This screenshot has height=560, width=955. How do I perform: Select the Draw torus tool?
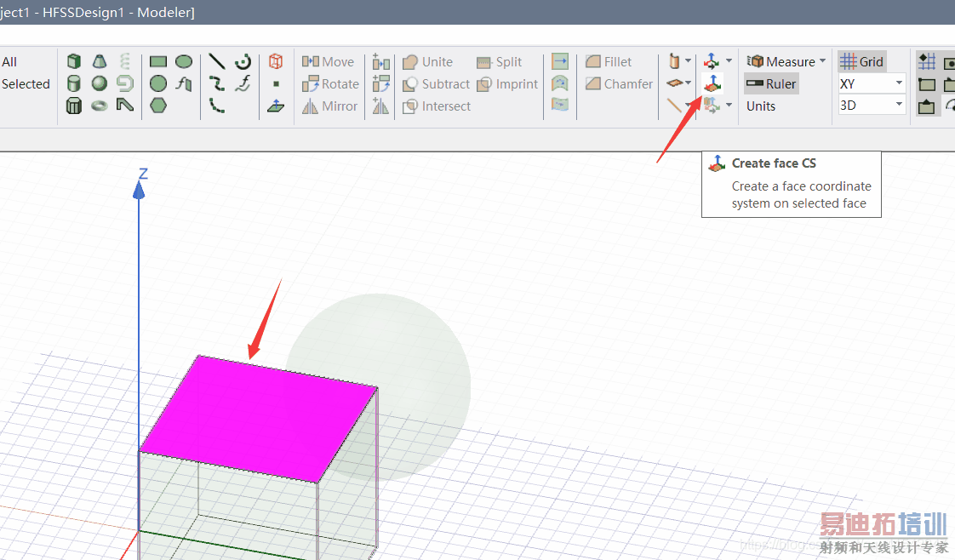pos(100,106)
